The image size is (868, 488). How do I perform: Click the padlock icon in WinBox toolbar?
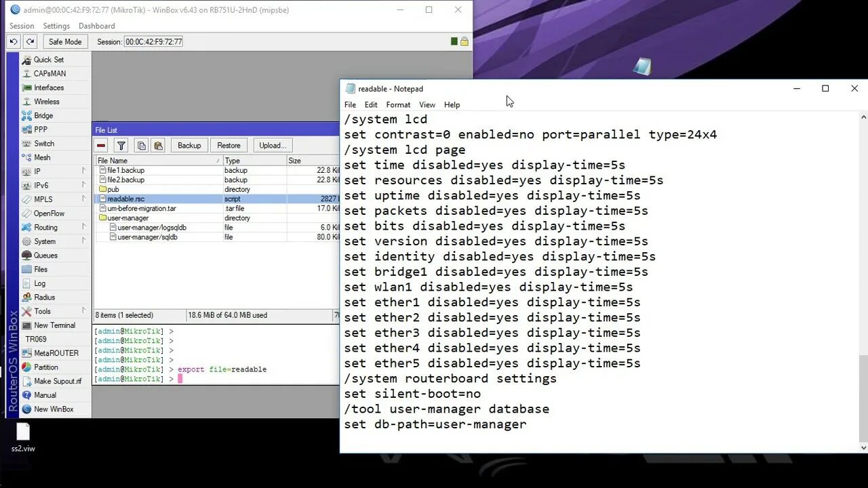[x=465, y=41]
